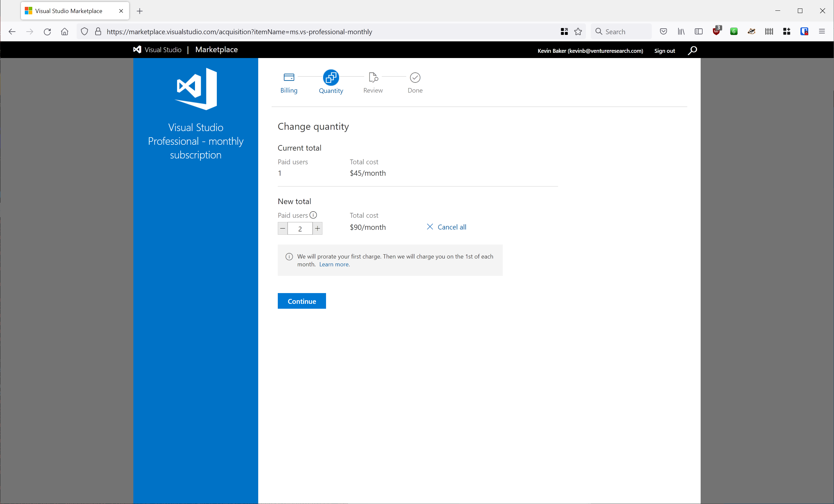Open the Marketplace search magnifier icon
This screenshot has height=504, width=834.
[x=692, y=51]
